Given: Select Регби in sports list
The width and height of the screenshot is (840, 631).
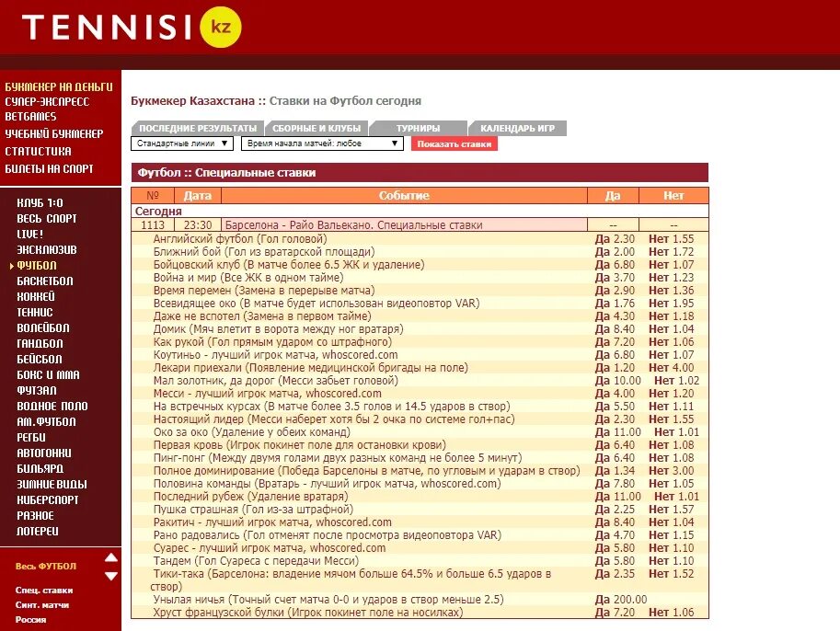Looking at the screenshot, I should [31, 437].
